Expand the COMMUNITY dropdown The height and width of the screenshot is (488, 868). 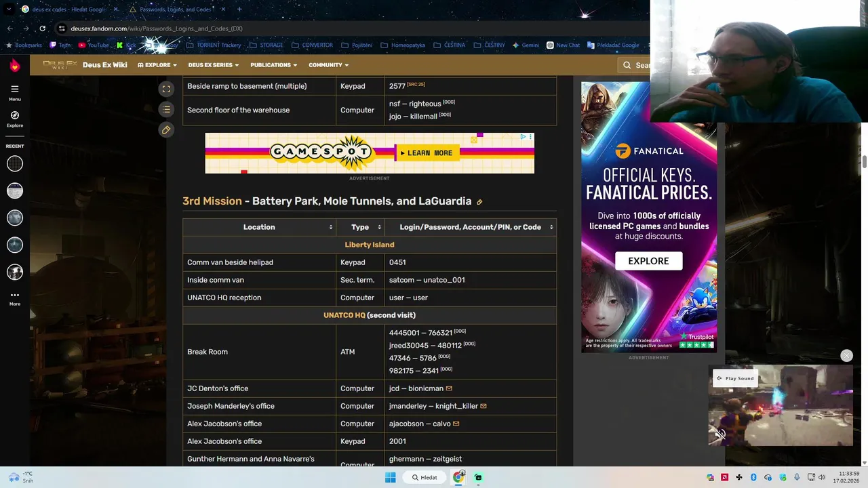(329, 65)
